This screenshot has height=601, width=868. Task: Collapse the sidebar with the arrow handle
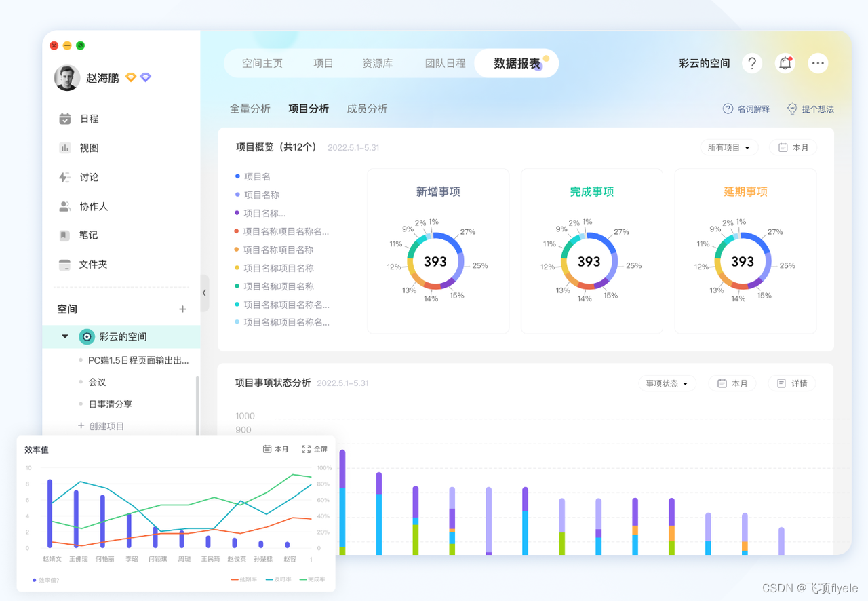click(204, 293)
